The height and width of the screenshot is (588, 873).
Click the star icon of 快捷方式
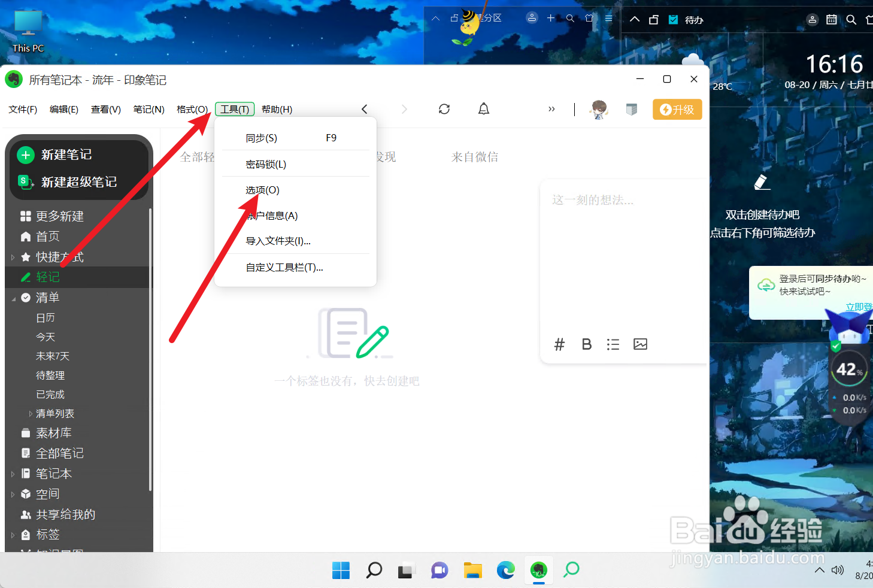(x=26, y=257)
